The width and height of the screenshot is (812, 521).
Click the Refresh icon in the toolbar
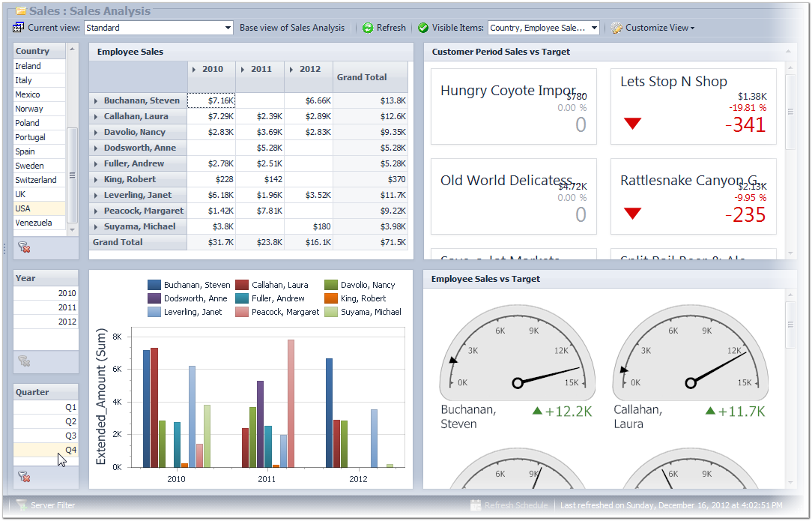coord(368,28)
